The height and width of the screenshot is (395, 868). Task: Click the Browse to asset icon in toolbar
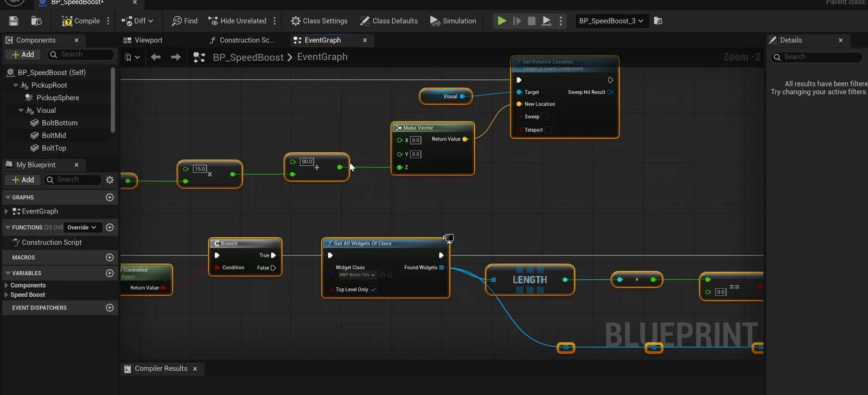click(x=36, y=21)
